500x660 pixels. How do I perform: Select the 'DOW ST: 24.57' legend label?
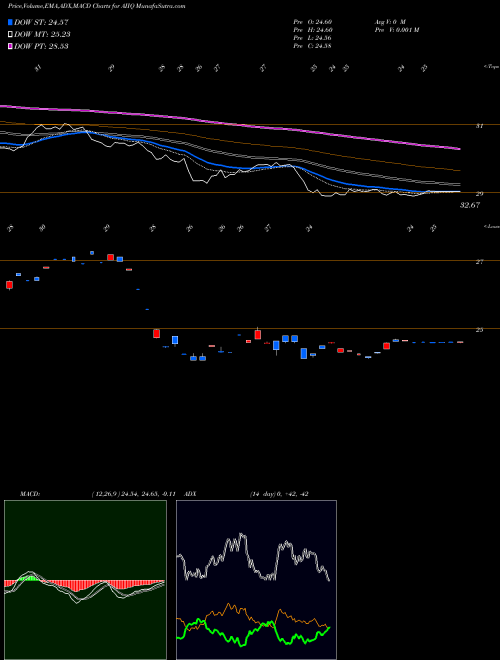41,22
